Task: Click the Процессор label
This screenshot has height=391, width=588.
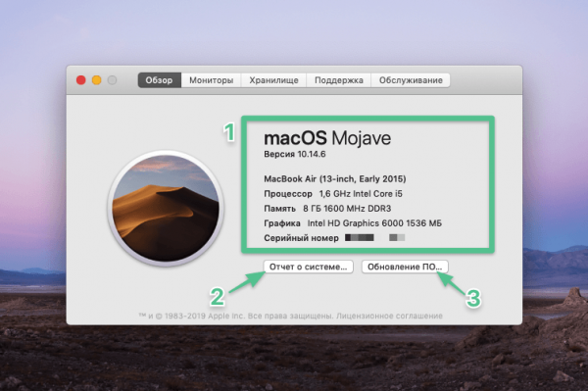Action: point(288,194)
